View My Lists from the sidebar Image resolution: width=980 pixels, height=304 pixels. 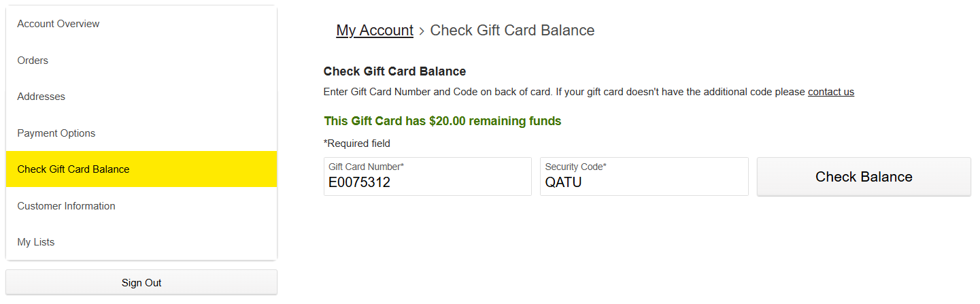141,242
